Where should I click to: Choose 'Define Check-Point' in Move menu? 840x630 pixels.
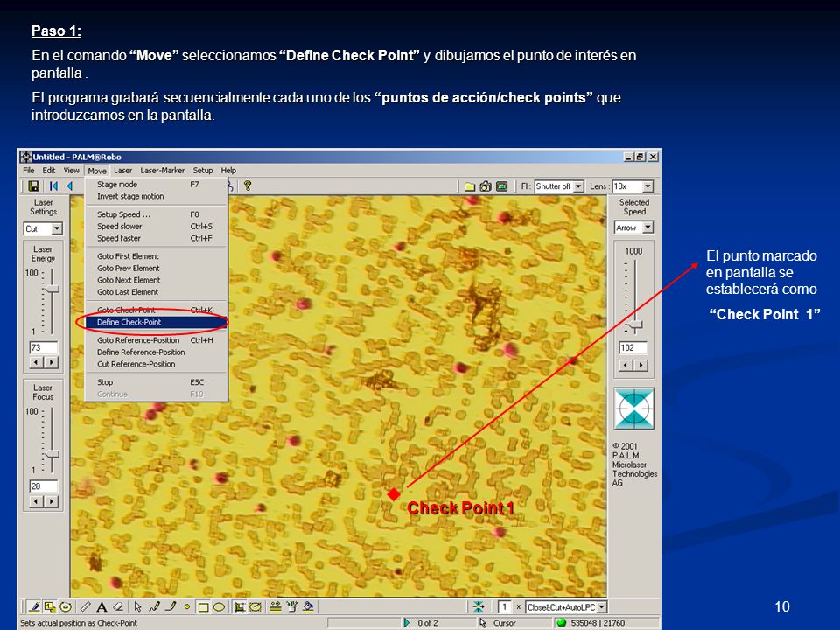click(x=157, y=322)
